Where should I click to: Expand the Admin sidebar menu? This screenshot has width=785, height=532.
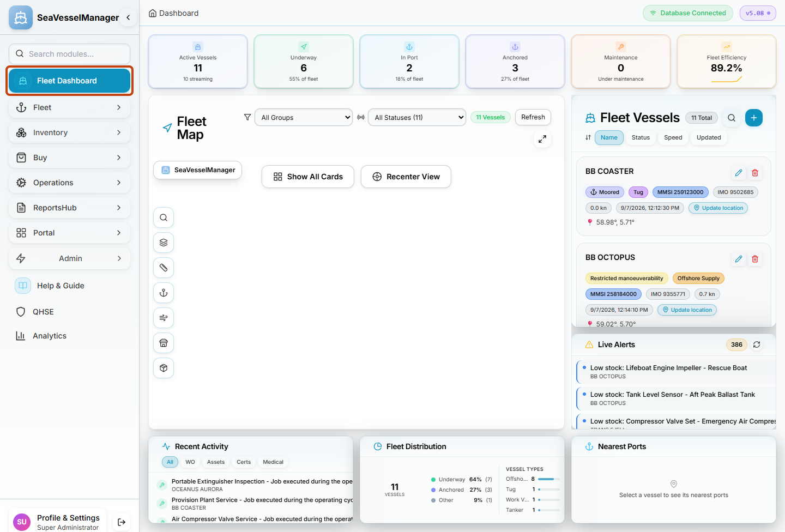(x=69, y=258)
